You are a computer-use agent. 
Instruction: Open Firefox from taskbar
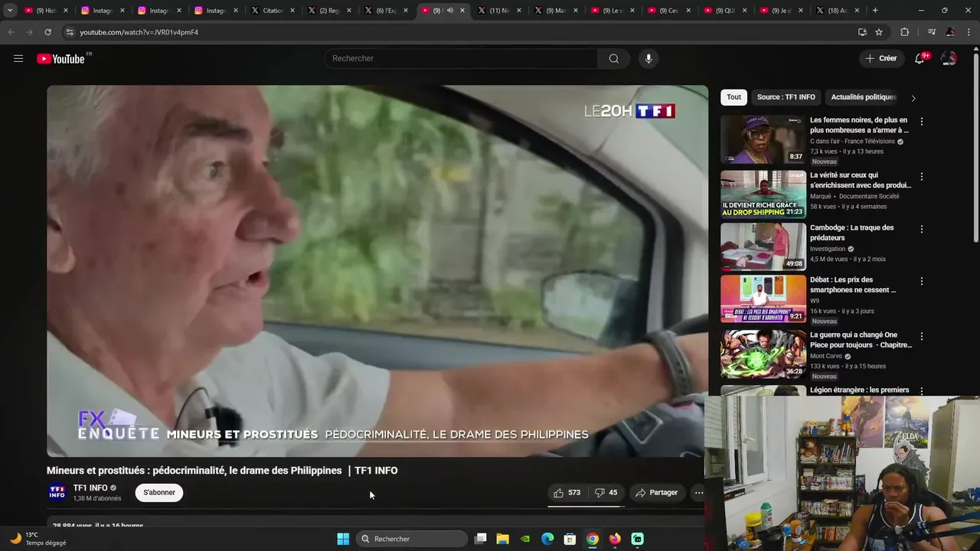(615, 539)
